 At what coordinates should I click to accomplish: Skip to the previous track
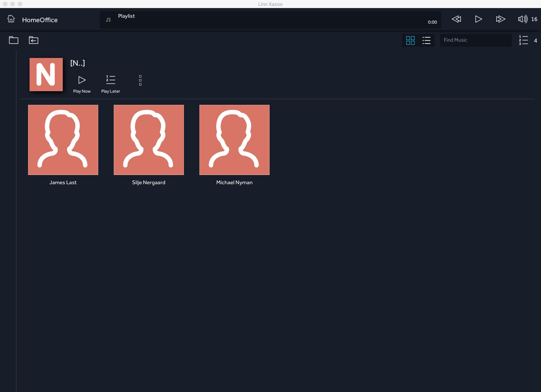click(456, 19)
